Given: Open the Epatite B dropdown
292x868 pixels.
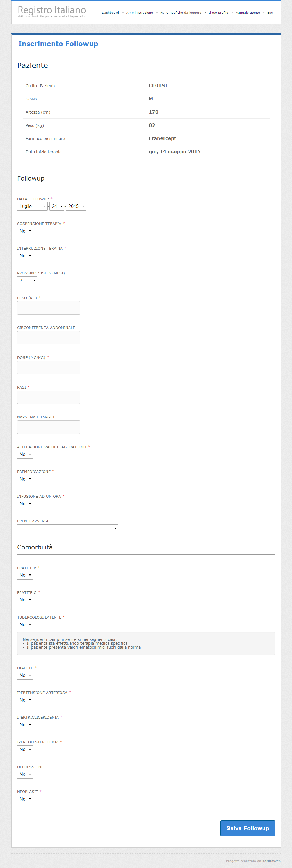Looking at the screenshot, I should tap(25, 575).
